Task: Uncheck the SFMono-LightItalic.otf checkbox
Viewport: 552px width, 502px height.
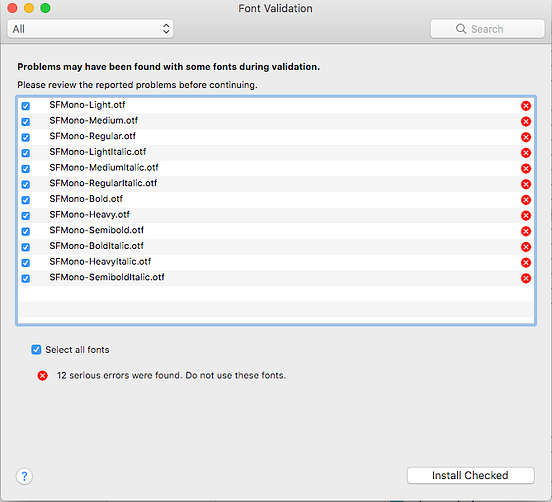Action: (x=26, y=153)
